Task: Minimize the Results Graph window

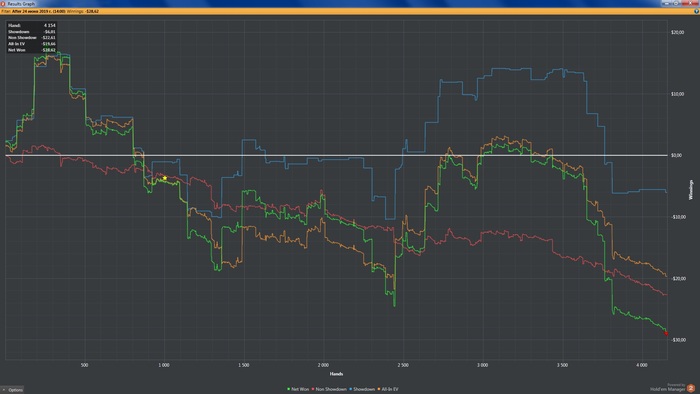Action: 667,3
